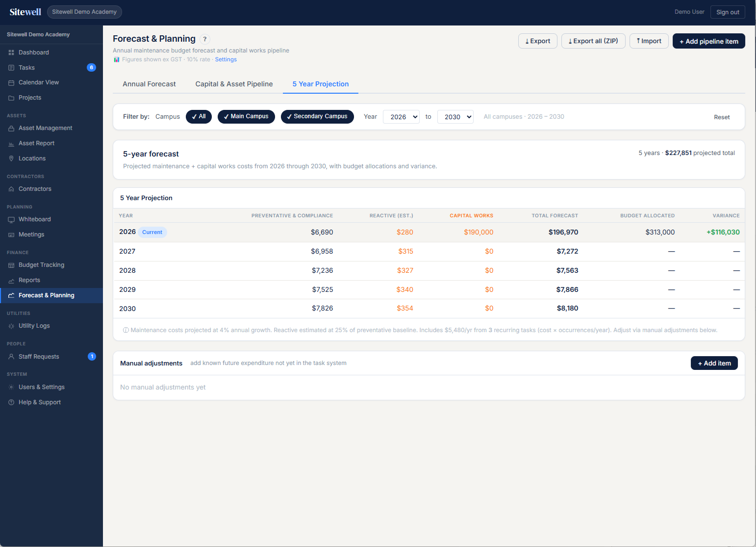756x547 pixels.
Task: Click Add item in Manual adjustments
Action: [x=714, y=363]
